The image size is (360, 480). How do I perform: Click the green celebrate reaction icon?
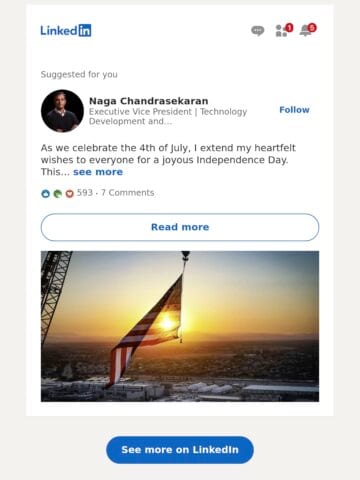pyautogui.click(x=57, y=193)
